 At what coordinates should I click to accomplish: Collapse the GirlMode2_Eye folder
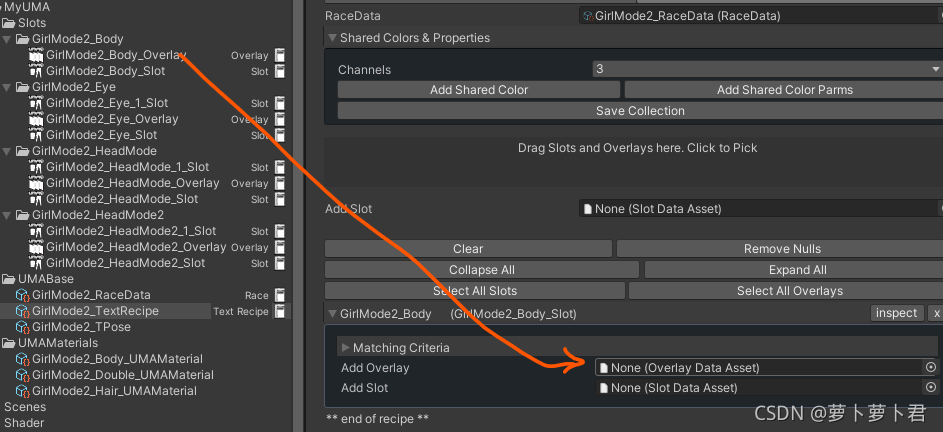click(7, 87)
